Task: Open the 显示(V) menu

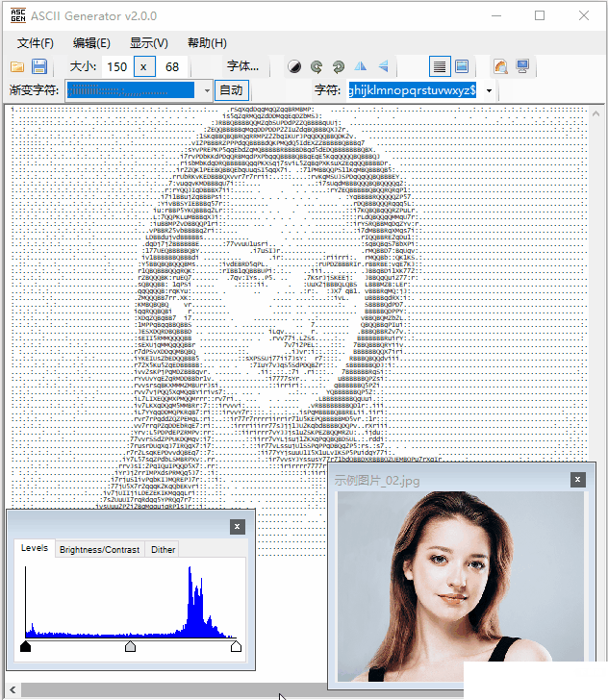Action: (x=149, y=43)
